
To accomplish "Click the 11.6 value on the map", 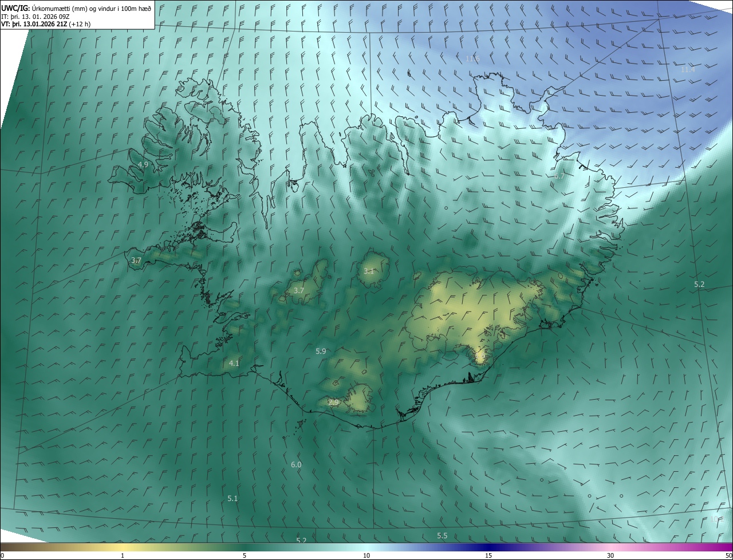I will point(472,59).
